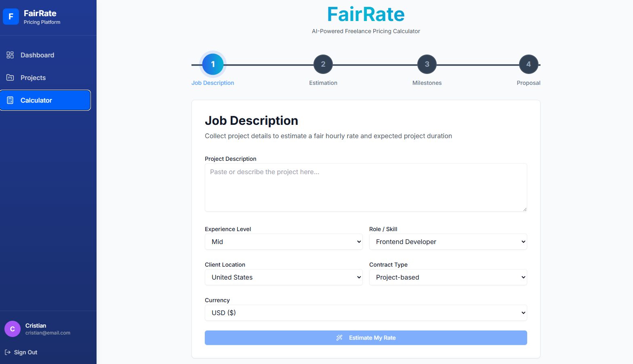Viewport: 633px width, 364px height.
Task: Click Cristian's avatar circle
Action: pos(13,329)
